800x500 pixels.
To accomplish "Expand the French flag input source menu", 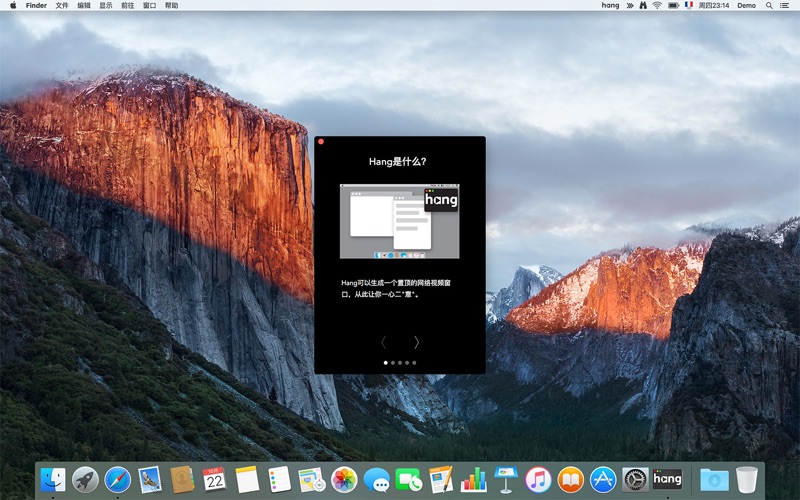I will (x=688, y=6).
